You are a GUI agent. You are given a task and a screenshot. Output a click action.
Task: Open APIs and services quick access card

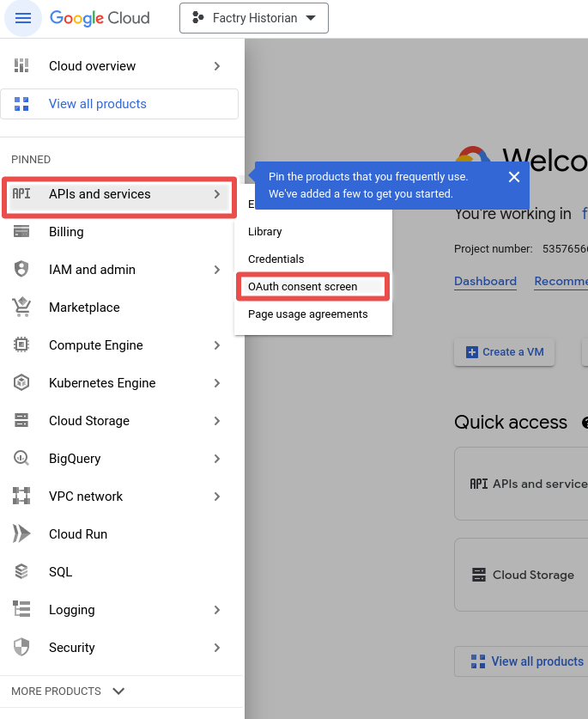tap(521, 484)
